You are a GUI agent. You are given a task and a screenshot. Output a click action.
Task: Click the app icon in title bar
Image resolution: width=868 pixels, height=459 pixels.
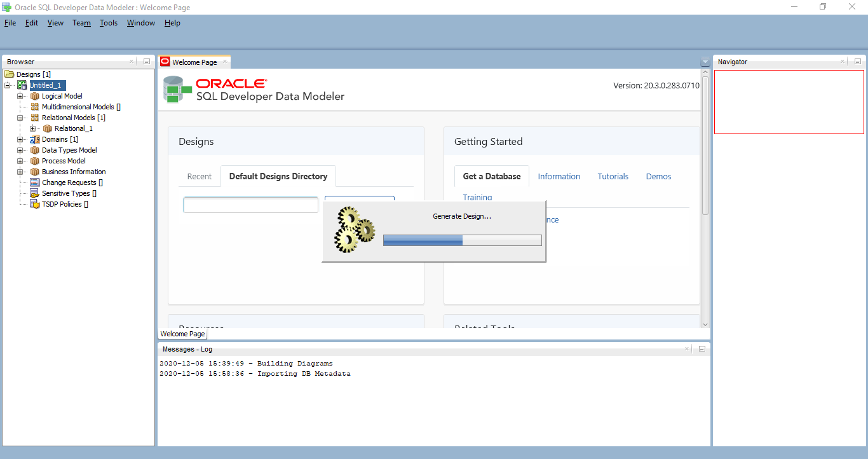tap(7, 7)
